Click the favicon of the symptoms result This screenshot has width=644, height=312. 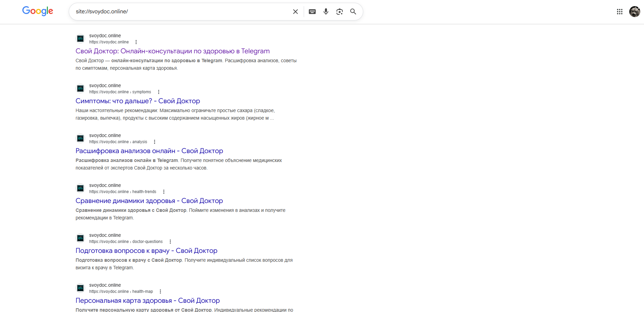(x=80, y=89)
